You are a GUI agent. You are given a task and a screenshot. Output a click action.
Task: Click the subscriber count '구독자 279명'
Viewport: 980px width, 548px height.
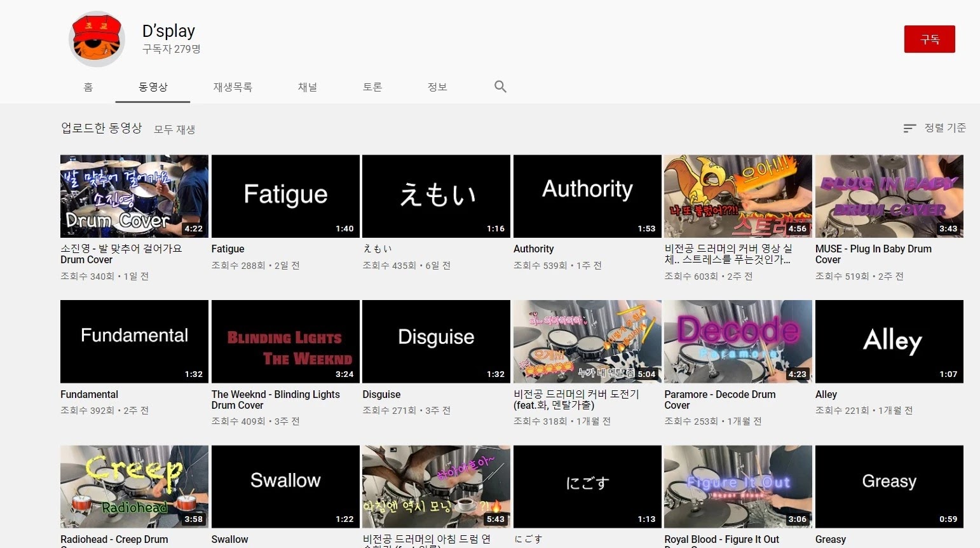(x=171, y=49)
